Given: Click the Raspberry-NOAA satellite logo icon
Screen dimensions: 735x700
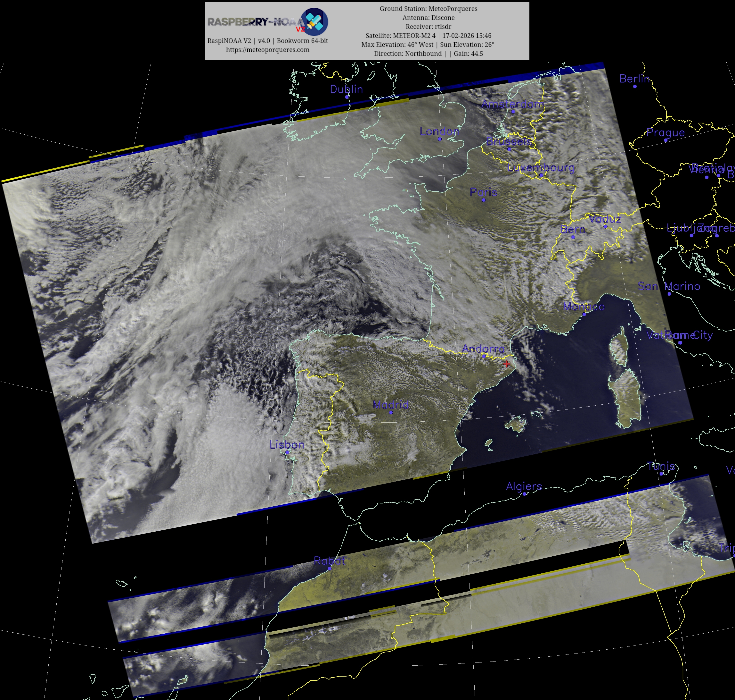Looking at the screenshot, I should click(x=314, y=22).
